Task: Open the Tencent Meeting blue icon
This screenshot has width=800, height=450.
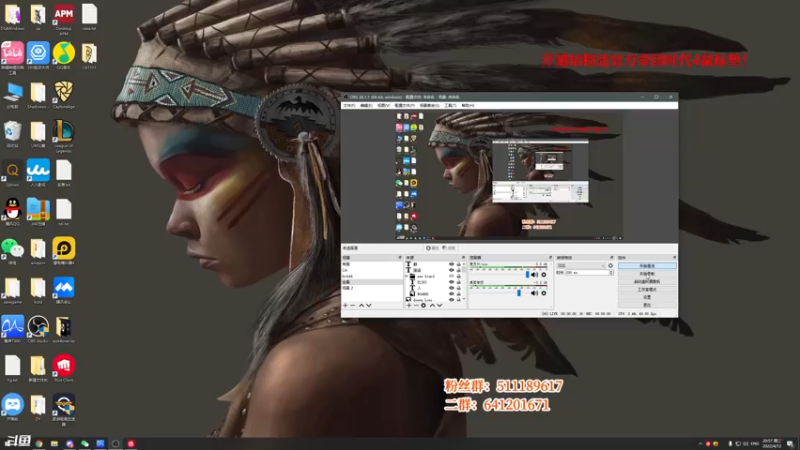Action: pyautogui.click(x=64, y=289)
